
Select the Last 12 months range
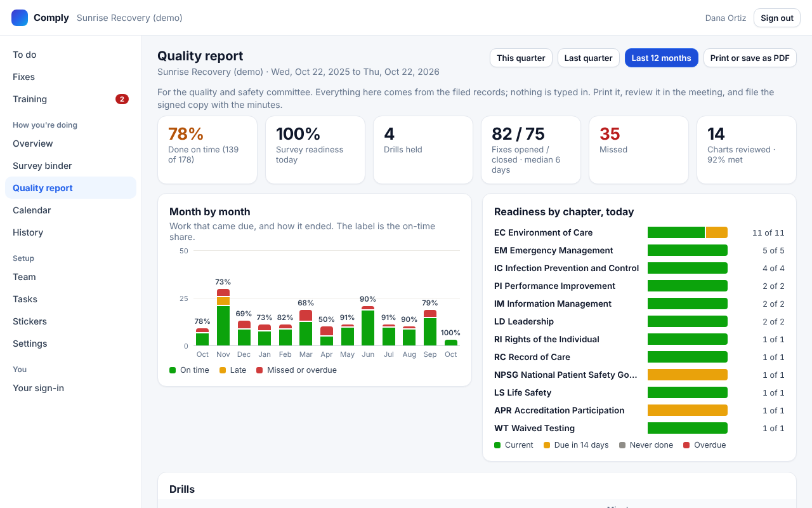pos(662,58)
